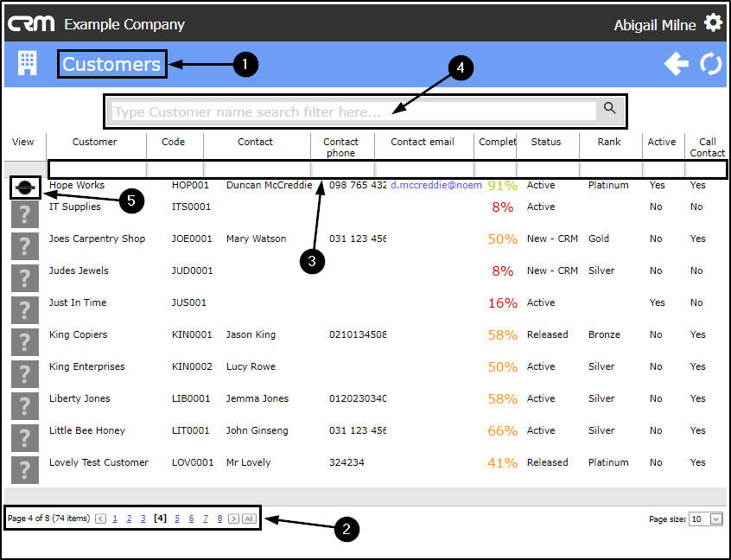
Task: Sort by the Customer column header
Action: pyautogui.click(x=95, y=142)
